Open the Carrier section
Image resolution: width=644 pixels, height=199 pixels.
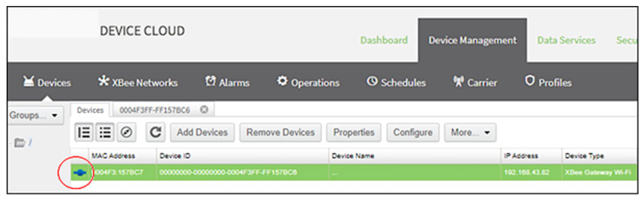(475, 82)
